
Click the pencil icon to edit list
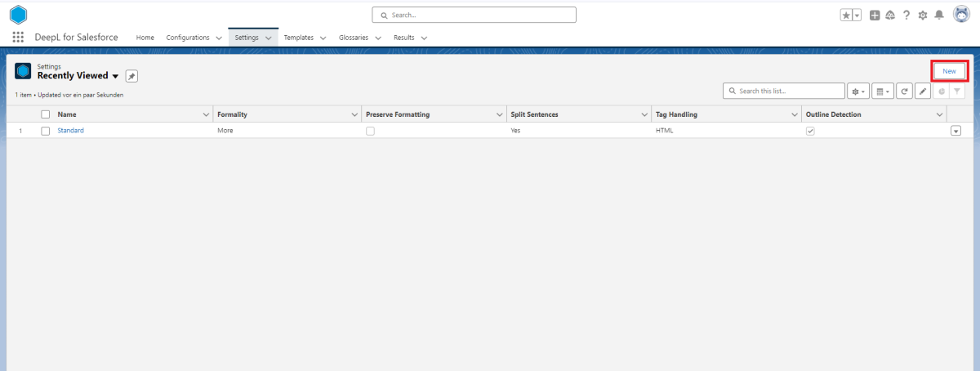[923, 92]
